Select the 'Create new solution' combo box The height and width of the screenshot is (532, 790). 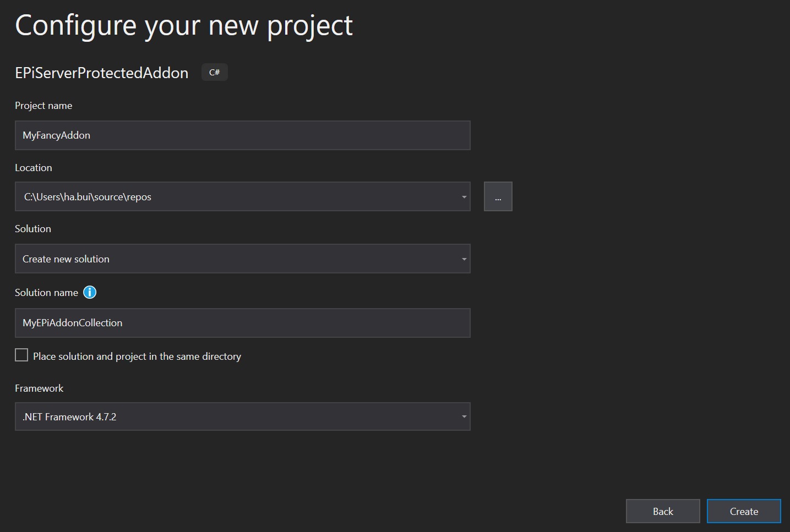click(x=237, y=259)
